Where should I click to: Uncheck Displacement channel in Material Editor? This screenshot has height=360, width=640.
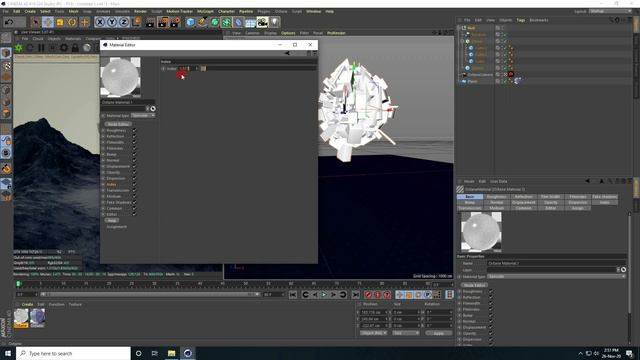click(134, 166)
